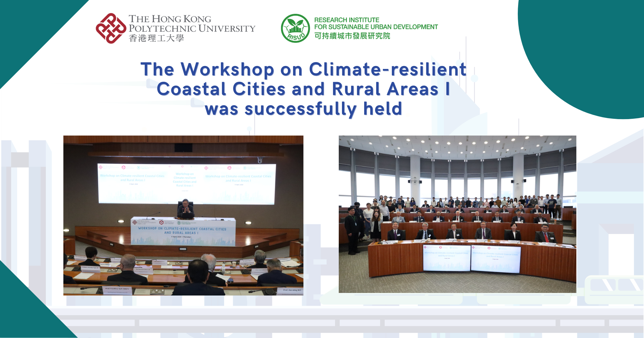
Task: Select the Chinese text 可持續城市發展研究院
Action: click(x=352, y=36)
